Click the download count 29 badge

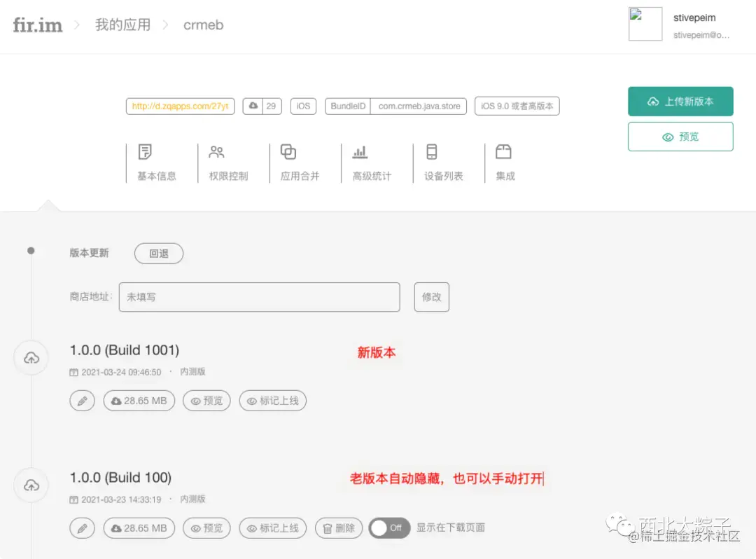tap(262, 106)
